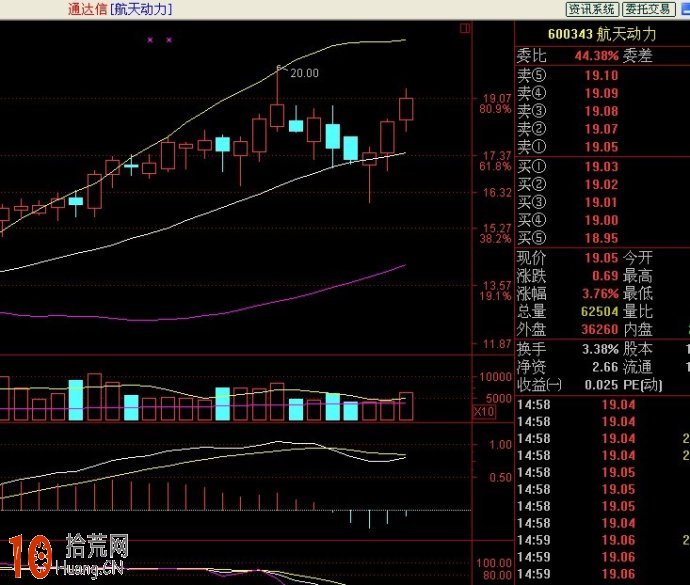Image resolution: width=690 pixels, height=585 pixels.
Task: Select the 买④ bid row at 19.00
Action: pyautogui.click(x=568, y=220)
